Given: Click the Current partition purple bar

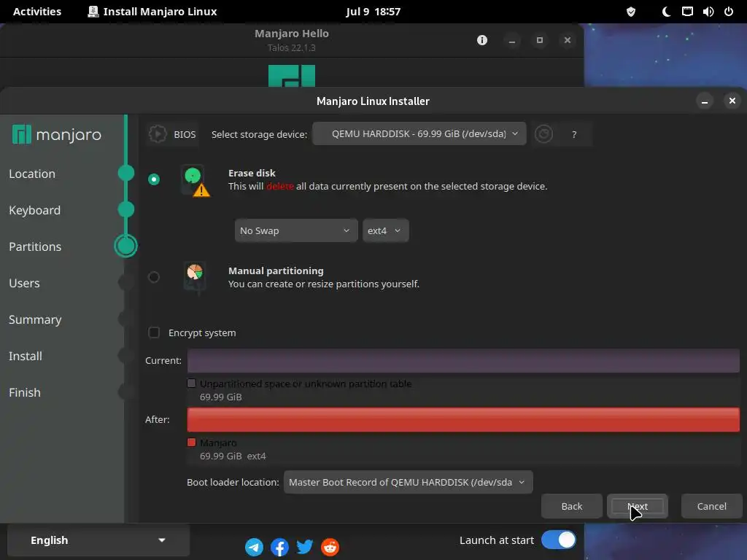Looking at the screenshot, I should coord(463,360).
